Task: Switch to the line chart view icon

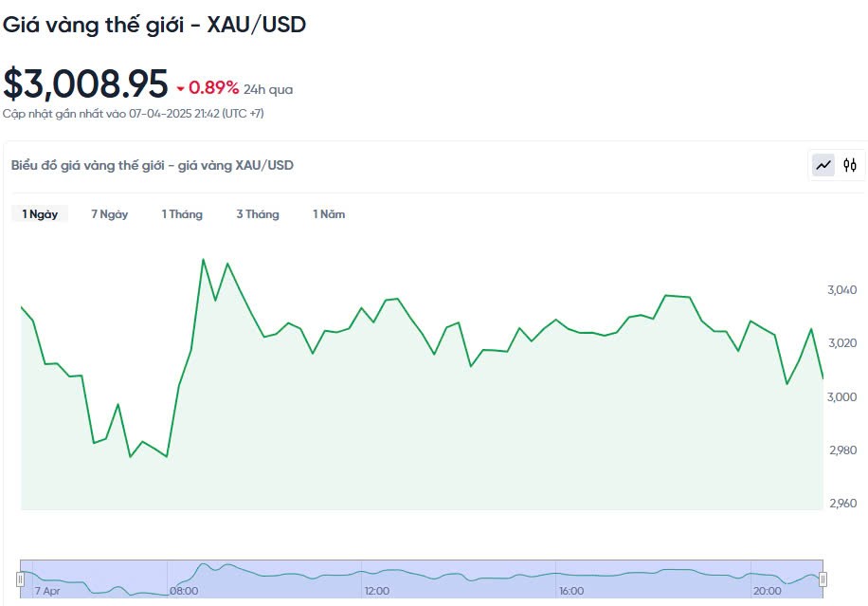Action: [823, 165]
